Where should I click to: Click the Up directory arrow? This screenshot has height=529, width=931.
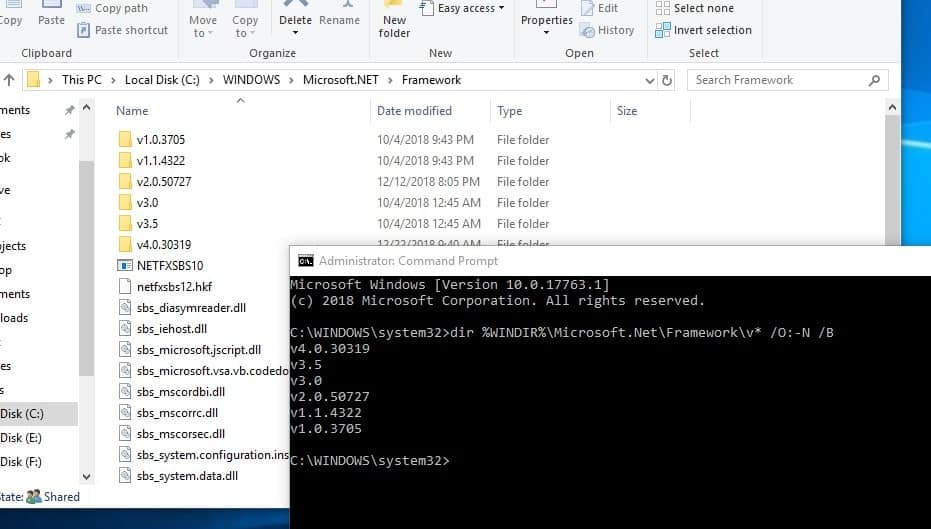pos(9,80)
